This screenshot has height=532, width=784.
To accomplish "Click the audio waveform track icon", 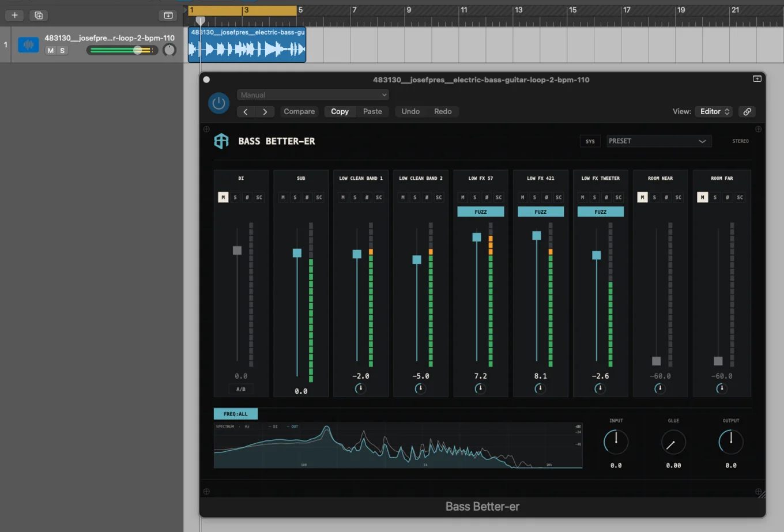I will 28,44.
